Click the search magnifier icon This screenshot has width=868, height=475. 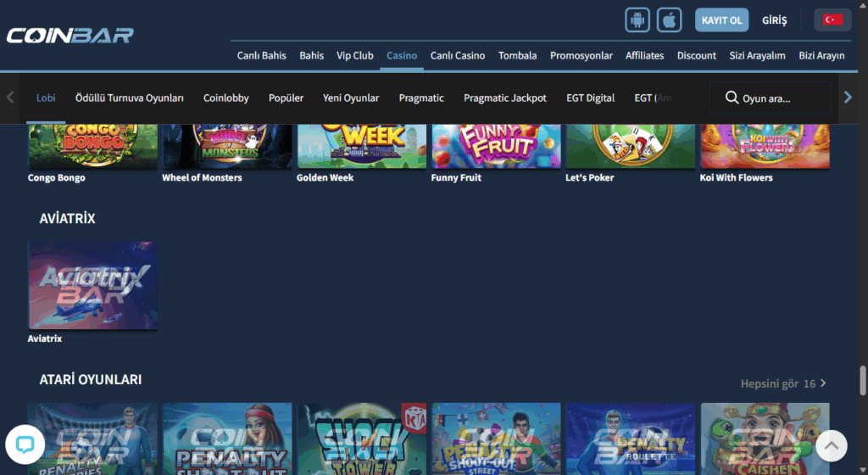pos(732,98)
